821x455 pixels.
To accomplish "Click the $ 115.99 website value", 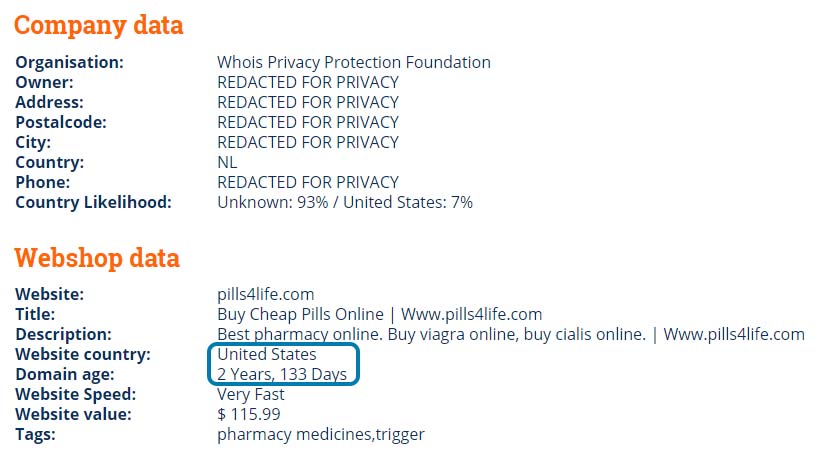I will point(249,415).
